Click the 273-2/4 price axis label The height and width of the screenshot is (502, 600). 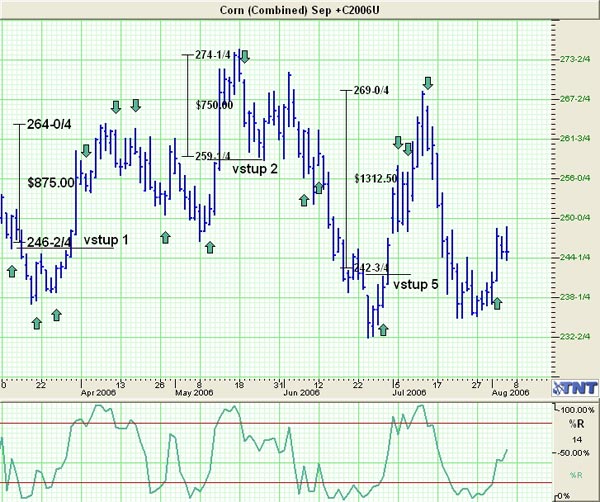(x=575, y=59)
